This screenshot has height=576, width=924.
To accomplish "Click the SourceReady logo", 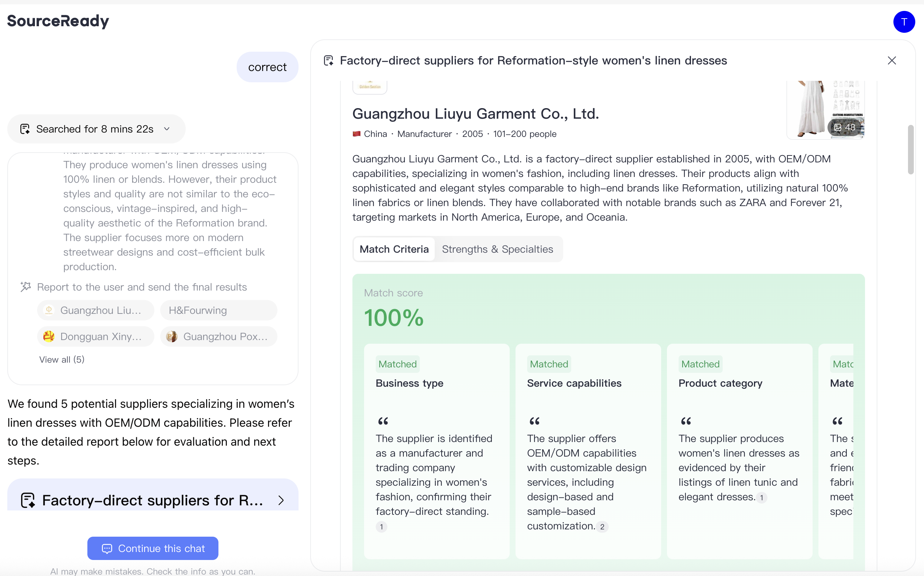I will point(58,21).
